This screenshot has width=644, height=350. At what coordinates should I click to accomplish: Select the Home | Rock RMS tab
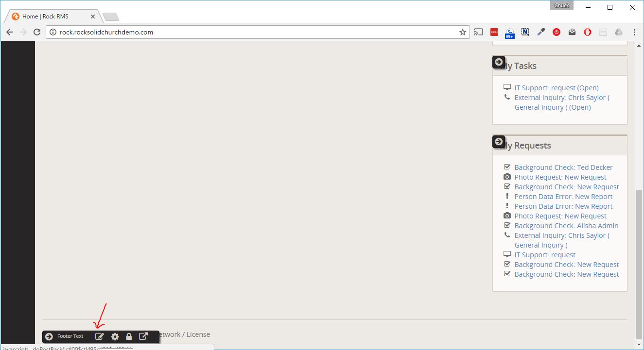45,17
